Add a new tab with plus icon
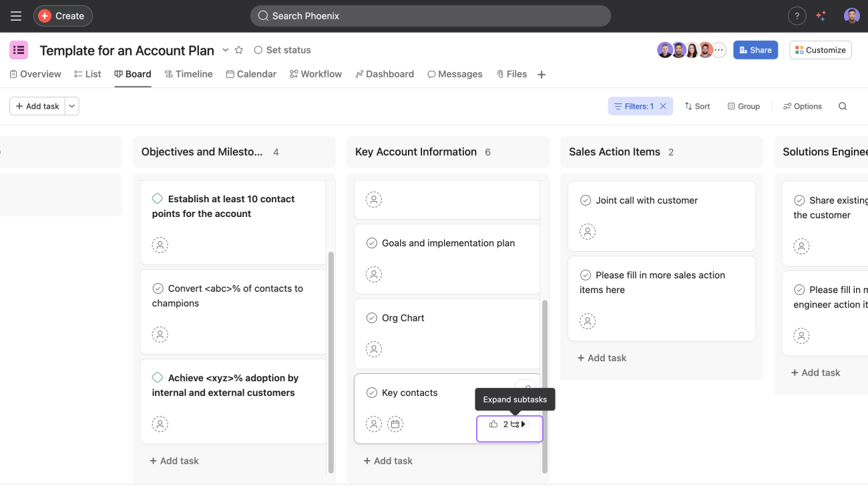 (541, 75)
